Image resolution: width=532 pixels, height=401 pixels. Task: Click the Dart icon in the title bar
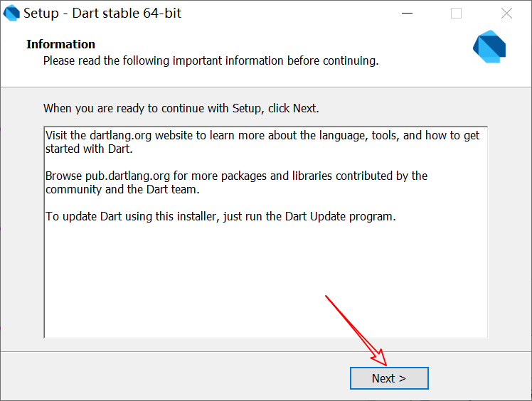[11, 14]
